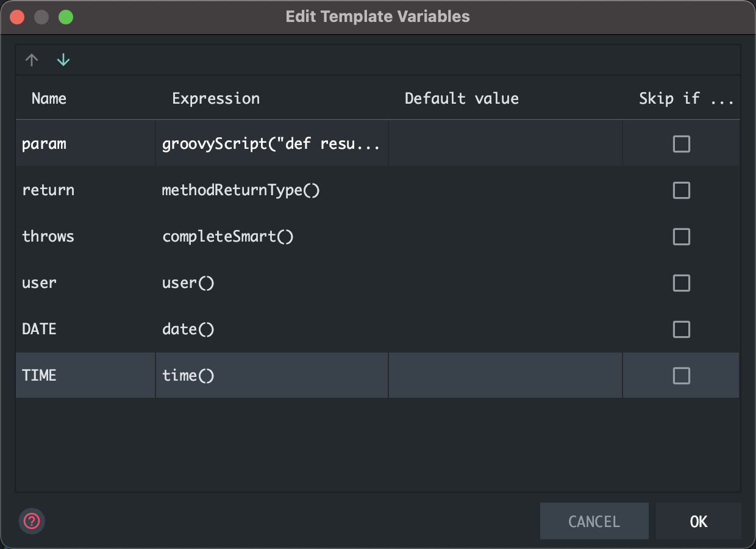756x549 pixels.
Task: Toggle the Skip checkbox for TIME
Action: pyautogui.click(x=681, y=376)
